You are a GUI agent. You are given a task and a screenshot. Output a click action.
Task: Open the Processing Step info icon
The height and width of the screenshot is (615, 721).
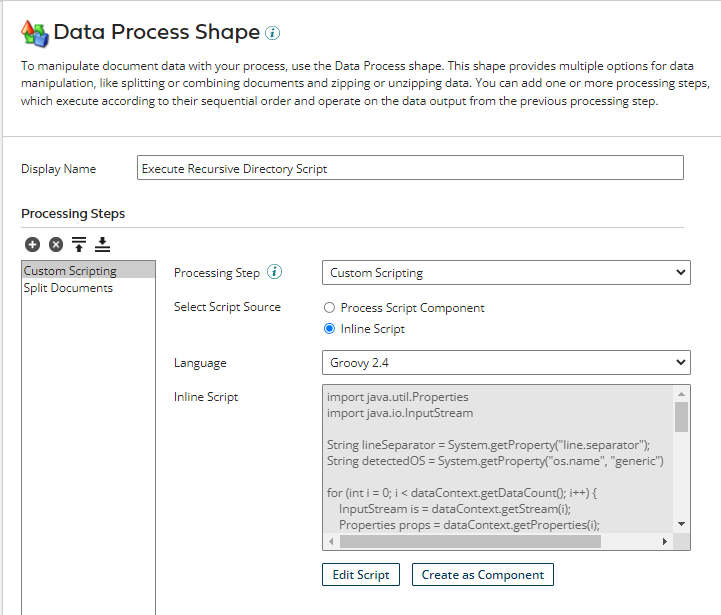tap(275, 272)
